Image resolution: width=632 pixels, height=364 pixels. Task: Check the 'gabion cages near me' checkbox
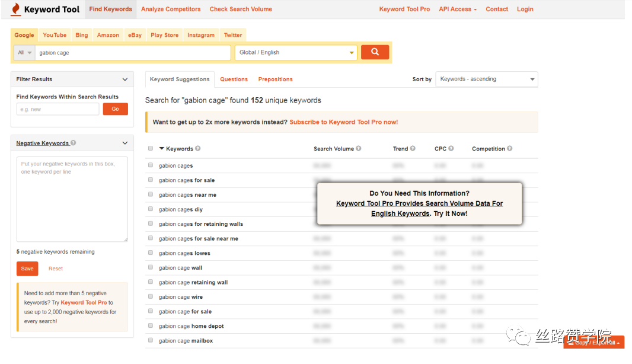tap(151, 194)
